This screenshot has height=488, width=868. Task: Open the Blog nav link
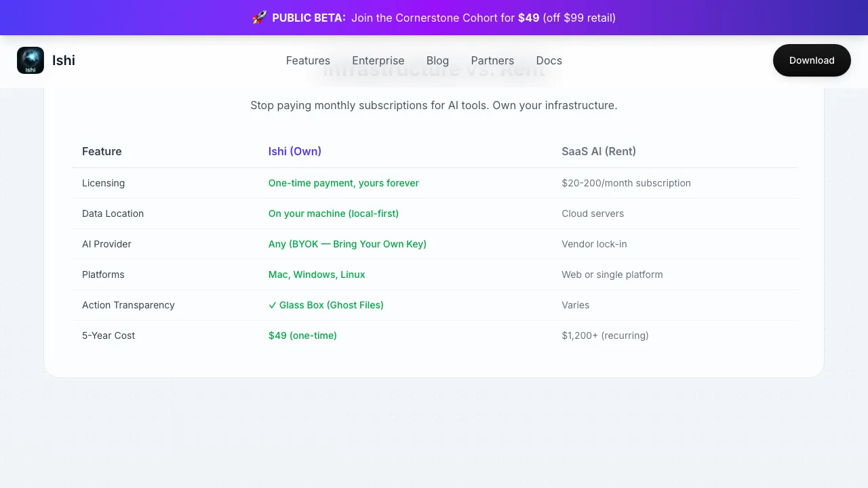437,60
